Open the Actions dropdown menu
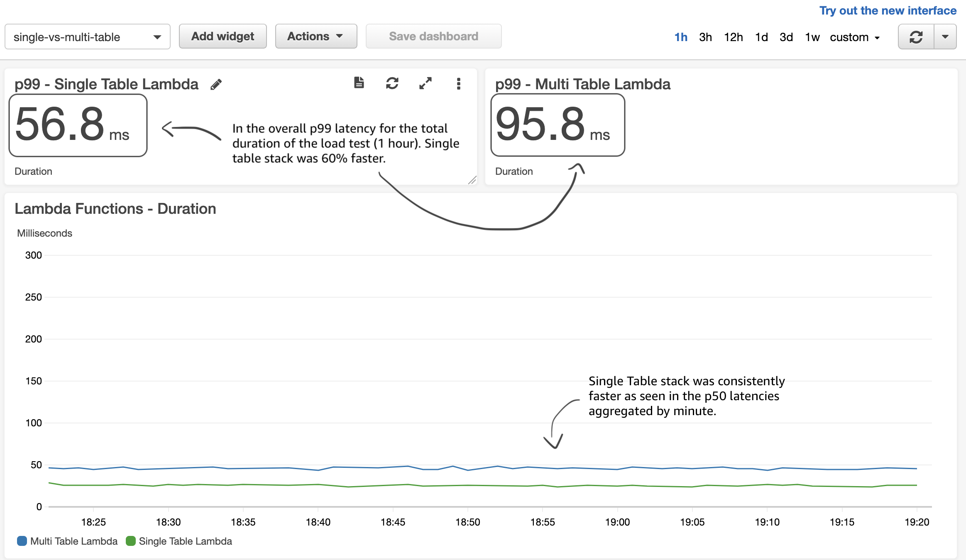This screenshot has height=560, width=966. (316, 37)
